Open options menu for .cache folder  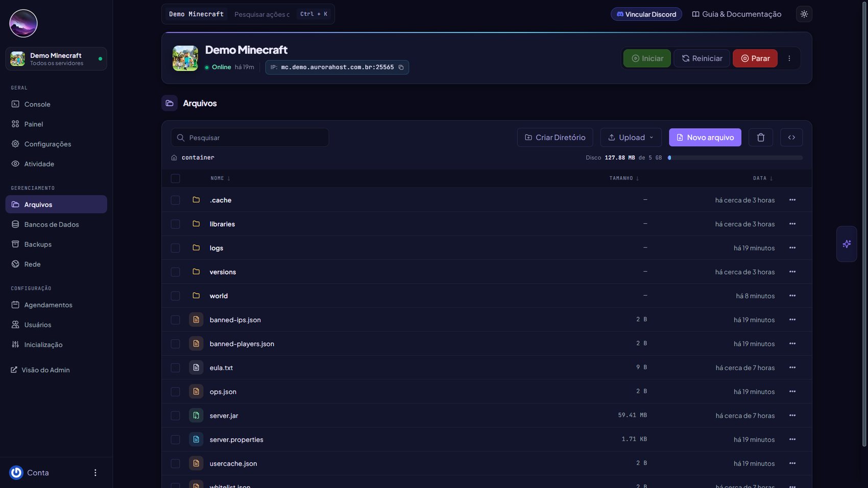click(x=792, y=200)
